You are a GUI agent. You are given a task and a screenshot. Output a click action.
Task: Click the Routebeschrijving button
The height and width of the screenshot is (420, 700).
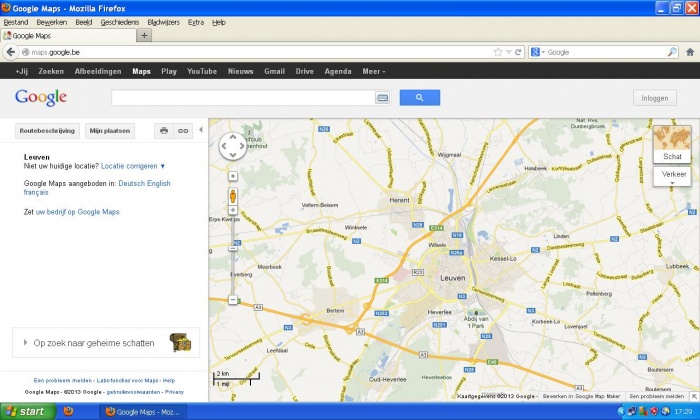pyautogui.click(x=47, y=131)
